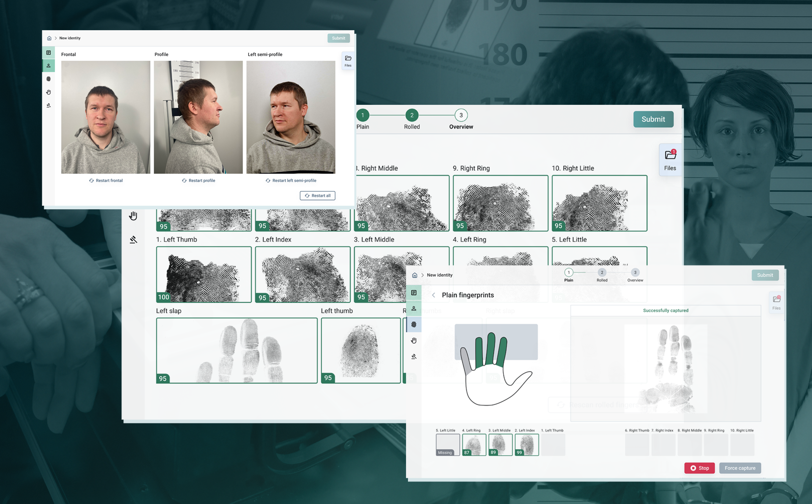Open the Left slap fingerprint image

236,350
